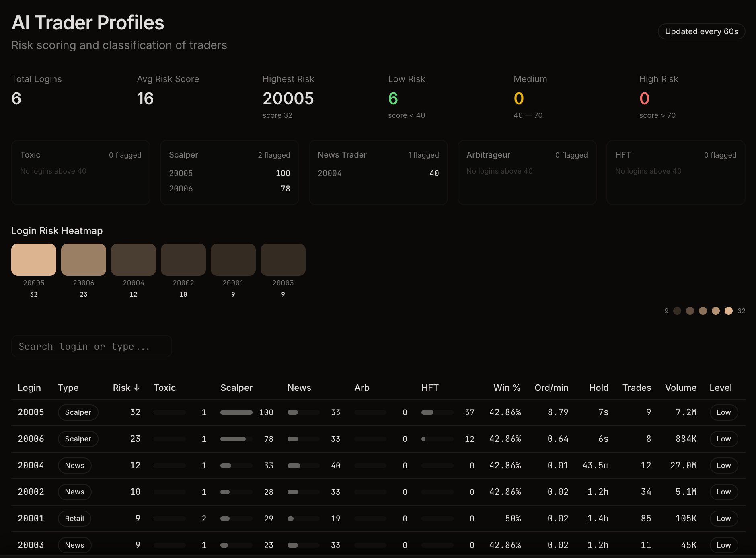Click the HFT category card
Screen dimensions: 756x558
point(676,172)
